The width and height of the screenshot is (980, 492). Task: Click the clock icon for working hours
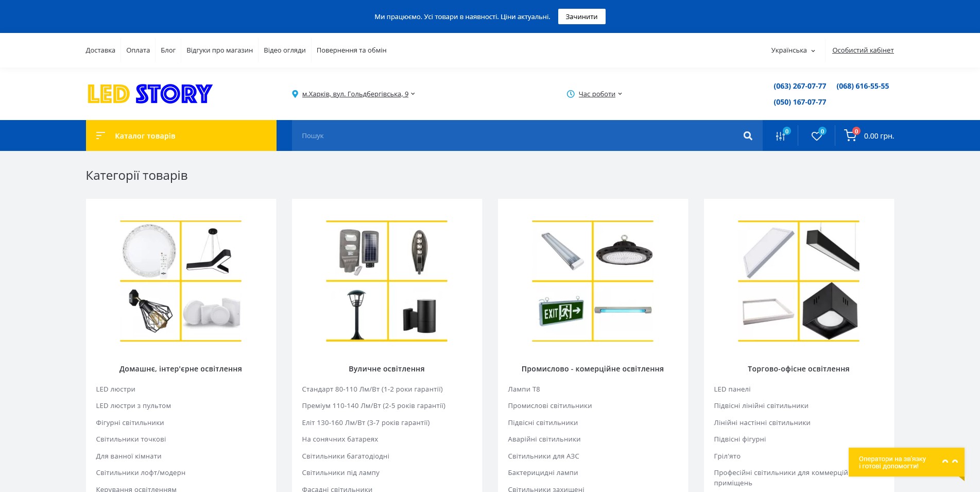click(x=571, y=94)
